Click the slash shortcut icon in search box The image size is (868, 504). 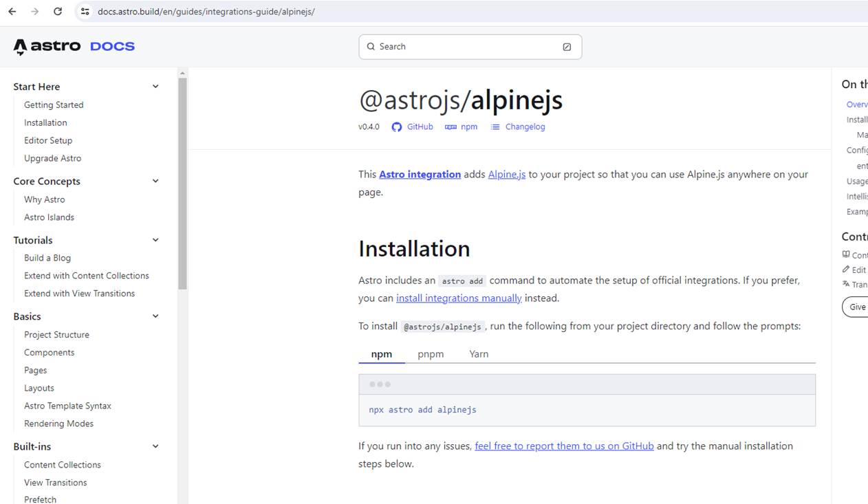[x=567, y=47]
